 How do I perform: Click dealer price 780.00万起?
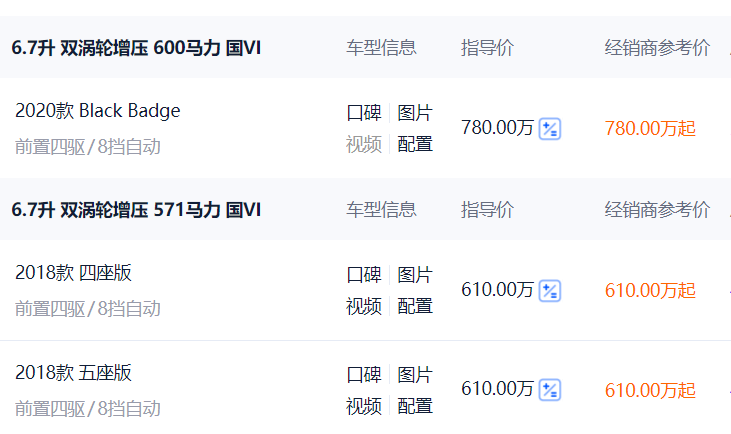[650, 129]
